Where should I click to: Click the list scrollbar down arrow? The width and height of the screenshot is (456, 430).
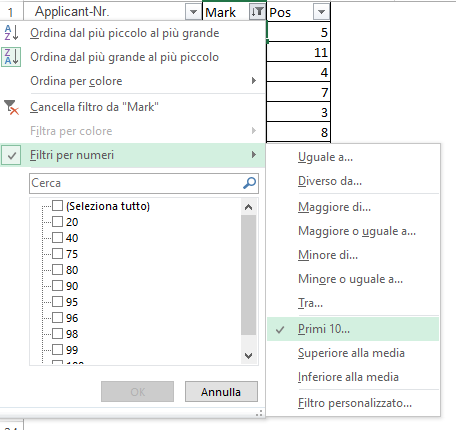pyautogui.click(x=248, y=356)
